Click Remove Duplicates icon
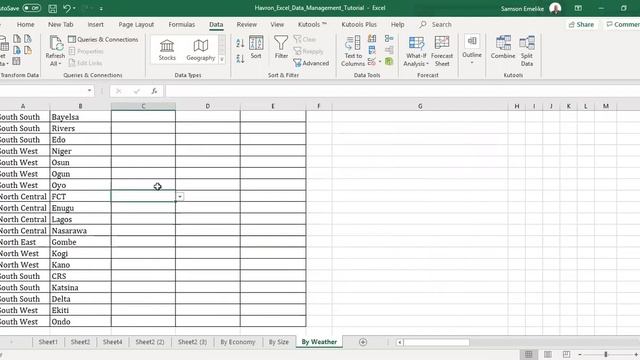 click(x=372, y=50)
